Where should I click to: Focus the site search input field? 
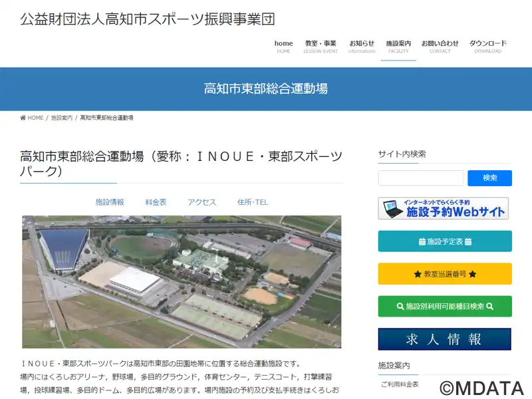pos(421,178)
